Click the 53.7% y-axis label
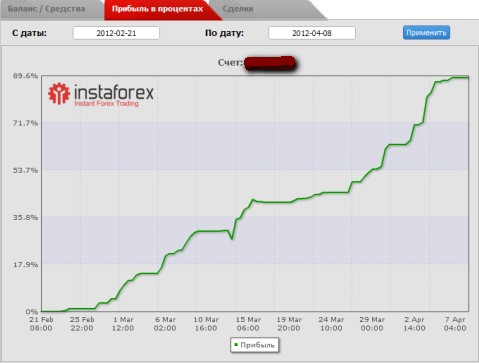Screen dimensions: 479x363 25,170
